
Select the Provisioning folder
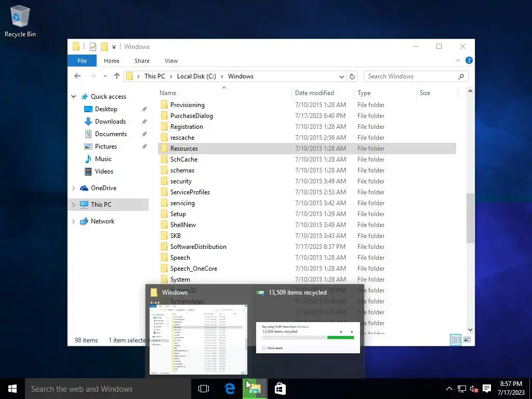click(187, 105)
